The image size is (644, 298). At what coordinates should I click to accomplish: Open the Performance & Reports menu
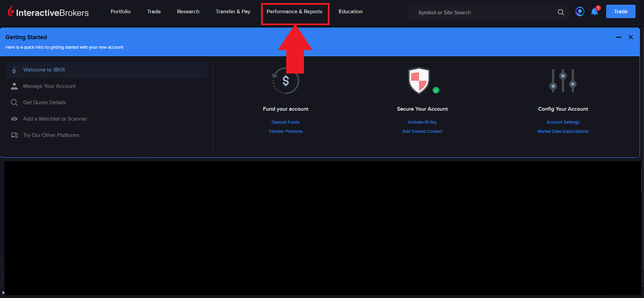(x=294, y=12)
